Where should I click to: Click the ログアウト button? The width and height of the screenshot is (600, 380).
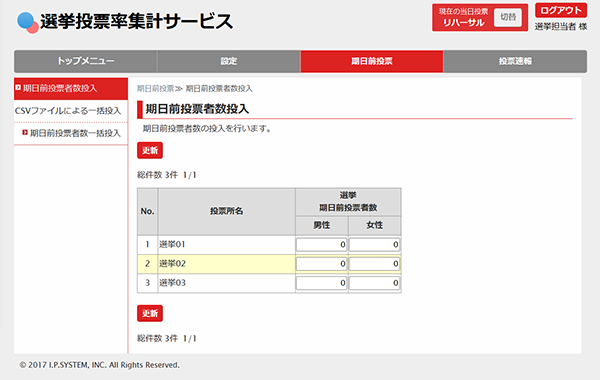click(x=561, y=11)
